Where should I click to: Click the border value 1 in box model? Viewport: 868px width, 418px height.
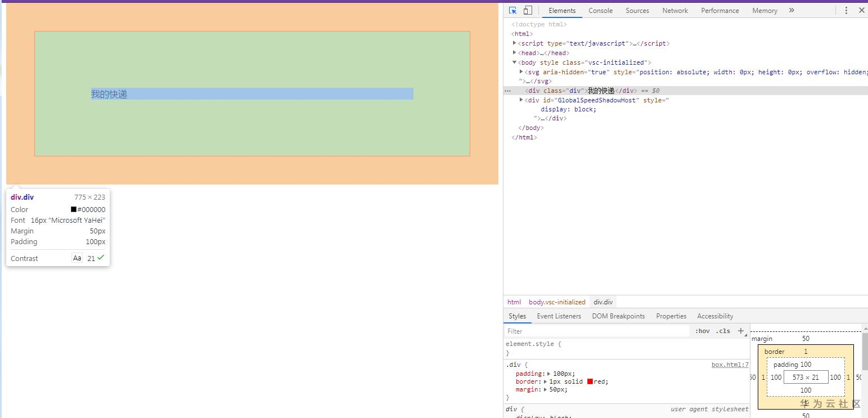tap(806, 352)
